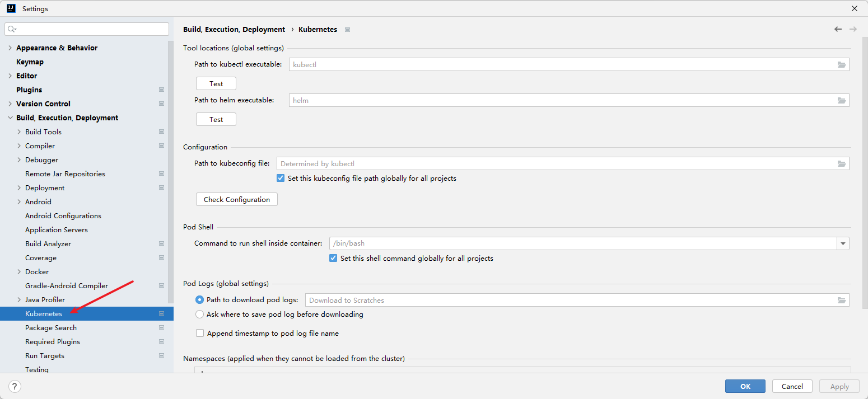The width and height of the screenshot is (868, 399).
Task: Enable 'Append timestamp to pod log file name'
Action: [x=200, y=333]
